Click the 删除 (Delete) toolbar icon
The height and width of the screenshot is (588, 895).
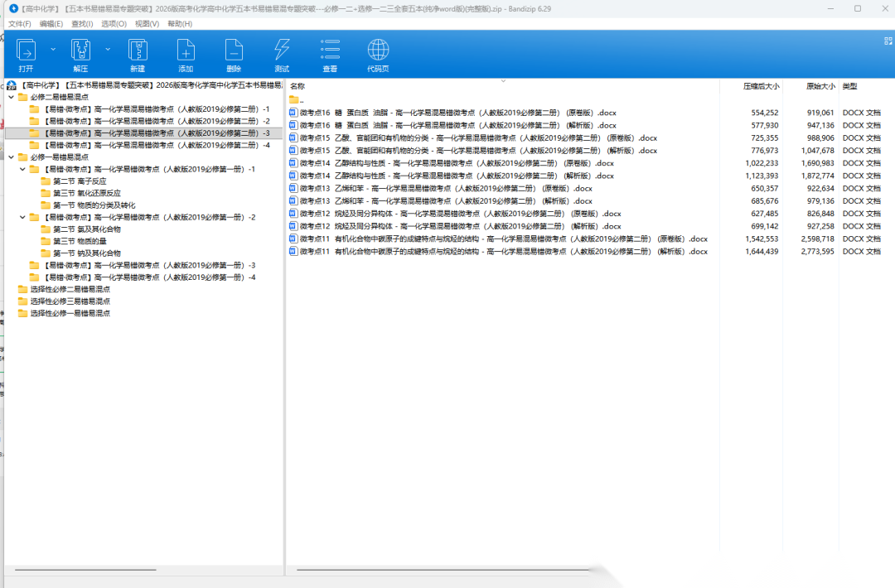pyautogui.click(x=234, y=51)
